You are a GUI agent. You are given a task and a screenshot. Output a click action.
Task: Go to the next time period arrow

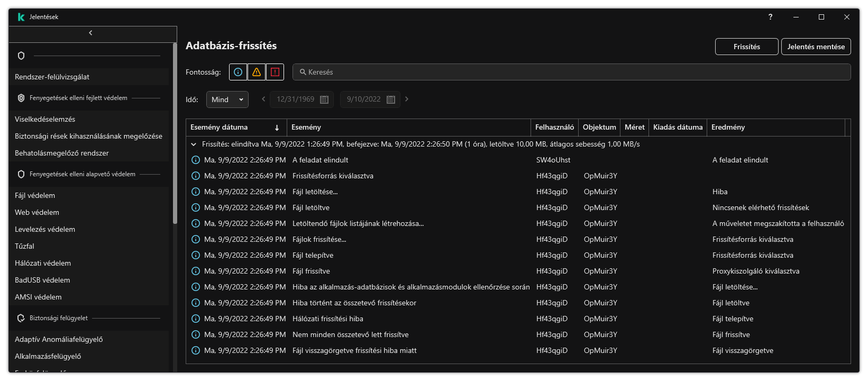407,99
